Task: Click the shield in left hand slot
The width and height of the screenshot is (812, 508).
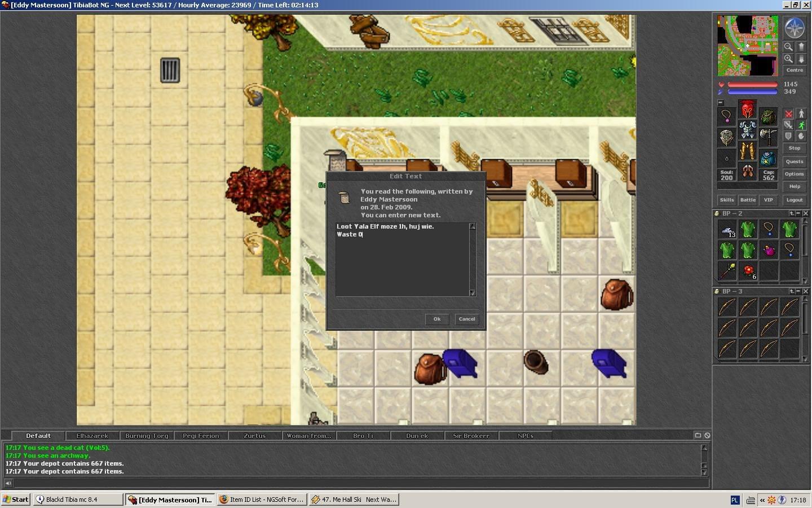Action: click(726, 137)
